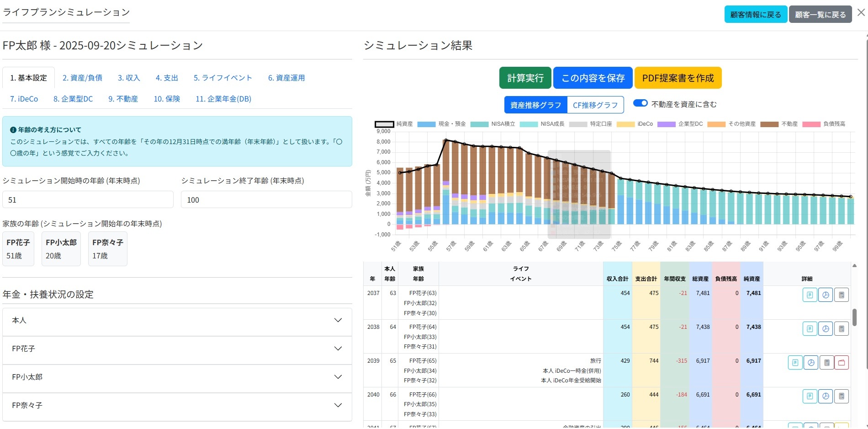Open the notebook detail icon for 2037

click(x=810, y=295)
